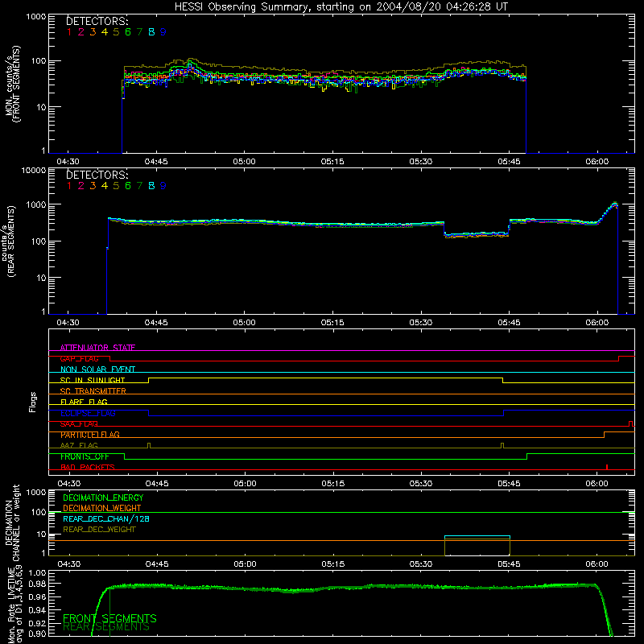Screen dimensions: 644x644
Task: Click 04:45 tick under front segments plot
Action: [156, 162]
